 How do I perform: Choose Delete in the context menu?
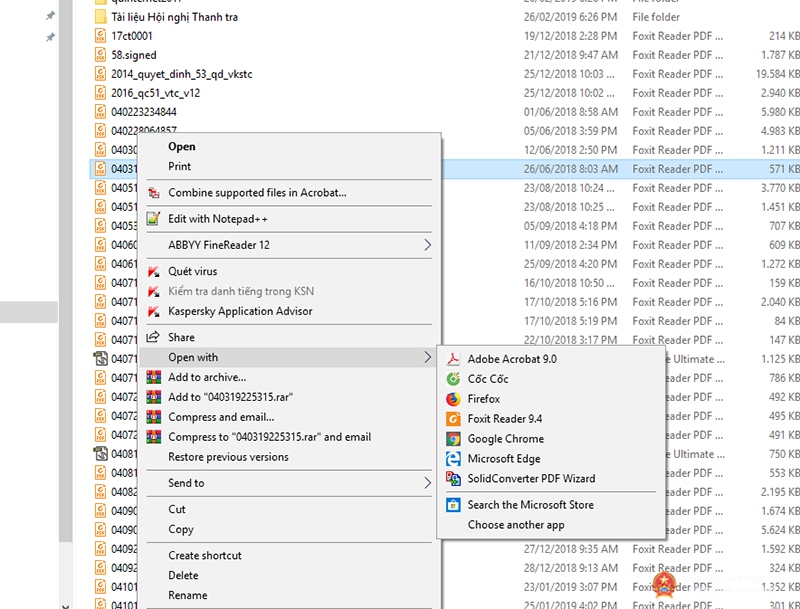click(289, 575)
